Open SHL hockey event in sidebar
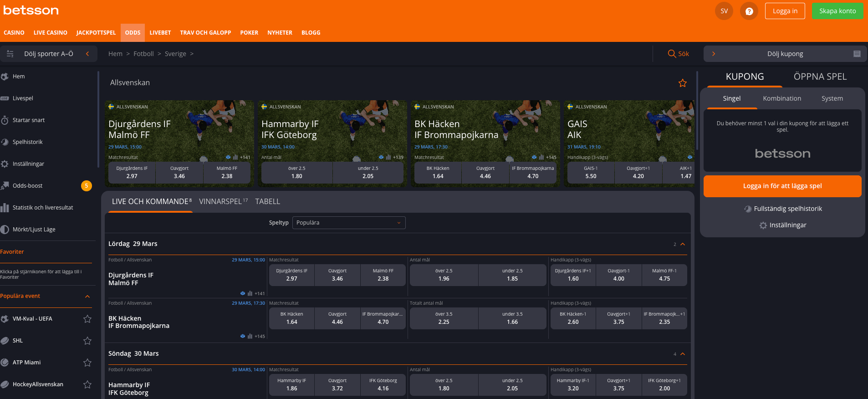This screenshot has height=399, width=868. tap(18, 341)
